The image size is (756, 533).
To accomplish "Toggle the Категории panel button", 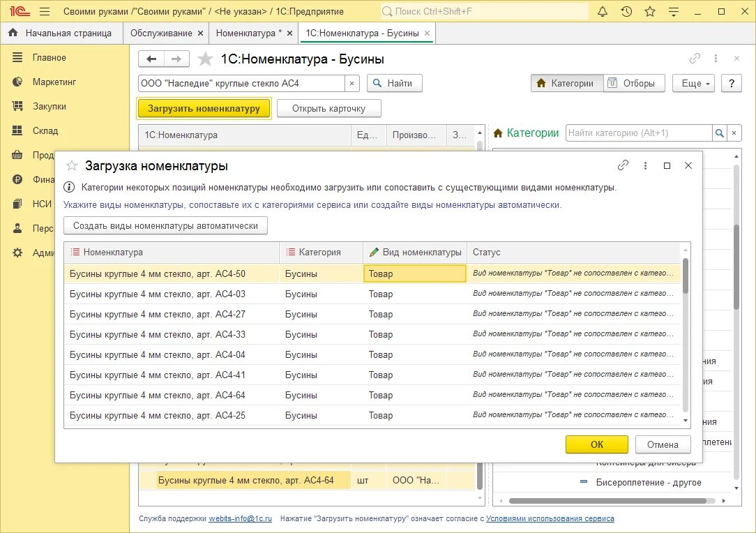I will point(567,83).
